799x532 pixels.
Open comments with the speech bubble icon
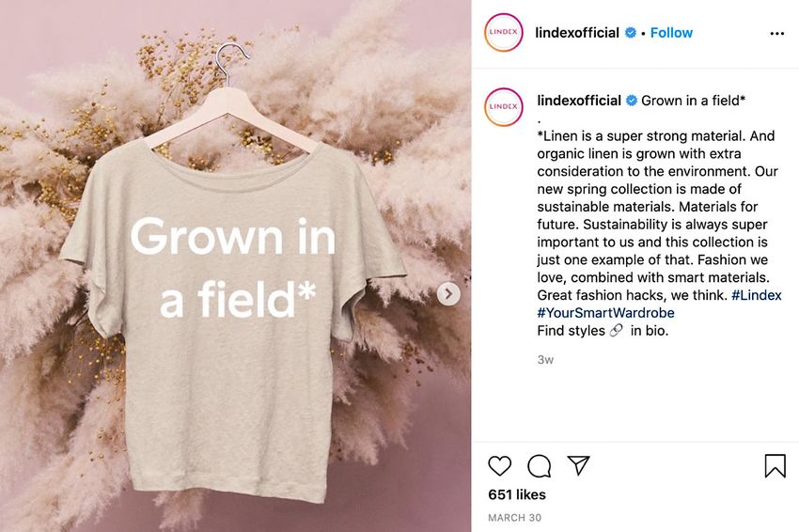click(540, 466)
